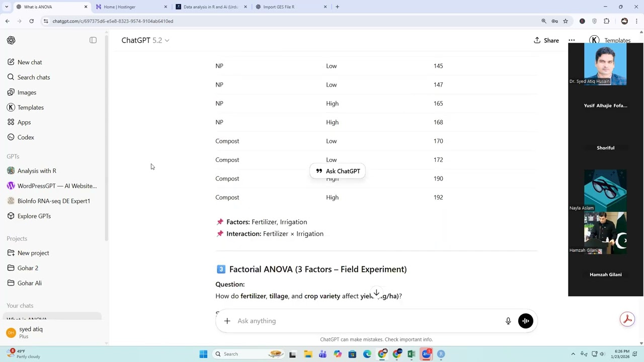Click the Share button in header
This screenshot has height=362, width=644.
click(x=546, y=40)
